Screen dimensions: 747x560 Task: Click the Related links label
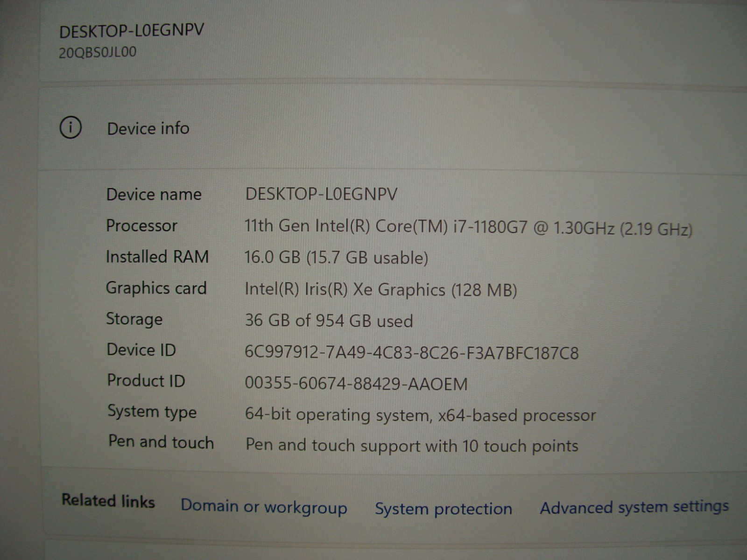click(108, 501)
